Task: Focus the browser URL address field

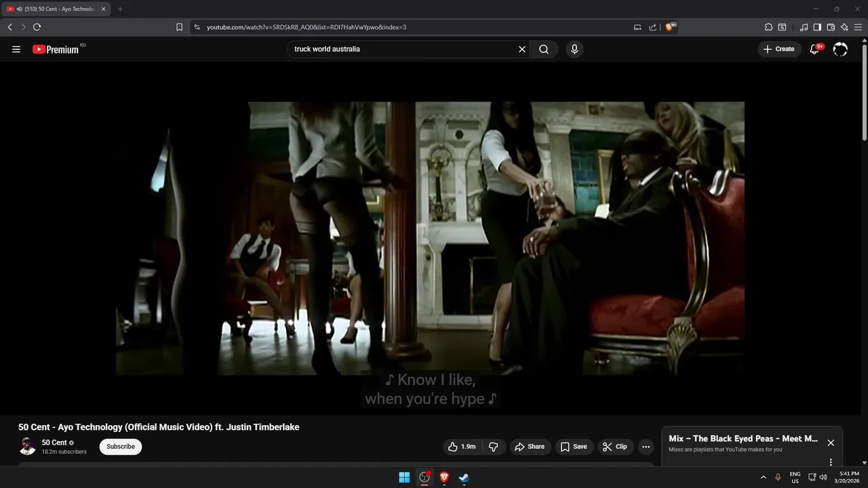Action: pos(415,27)
